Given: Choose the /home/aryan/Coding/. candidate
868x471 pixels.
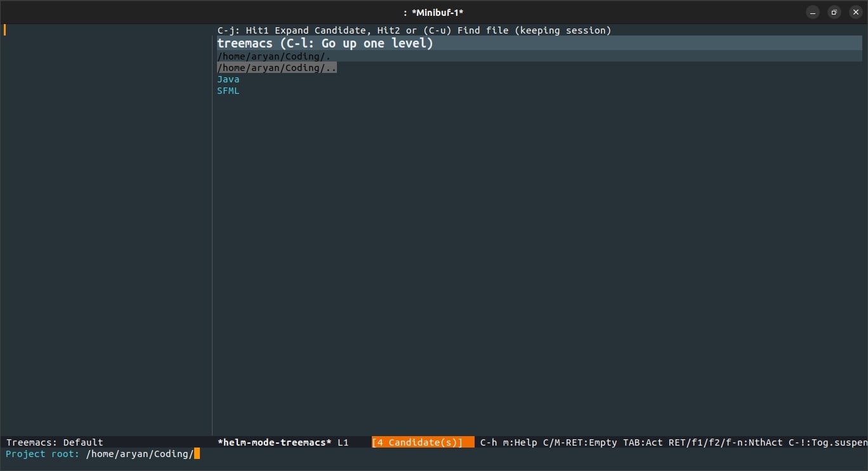Looking at the screenshot, I should click(273, 56).
